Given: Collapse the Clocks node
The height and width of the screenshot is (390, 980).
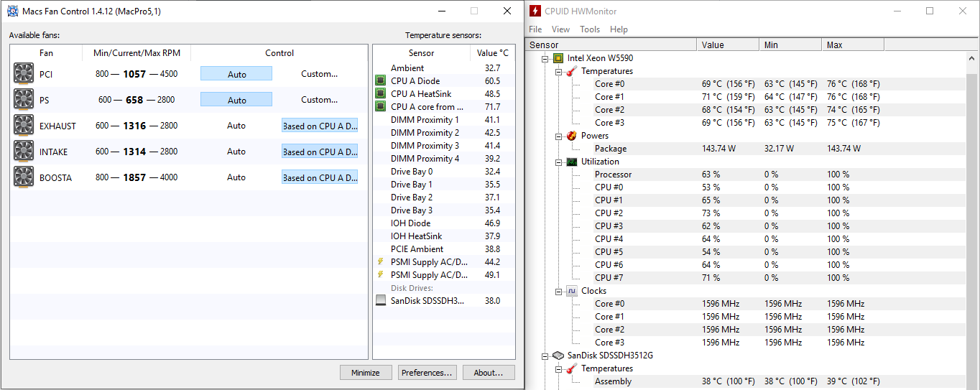Looking at the screenshot, I should click(558, 291).
